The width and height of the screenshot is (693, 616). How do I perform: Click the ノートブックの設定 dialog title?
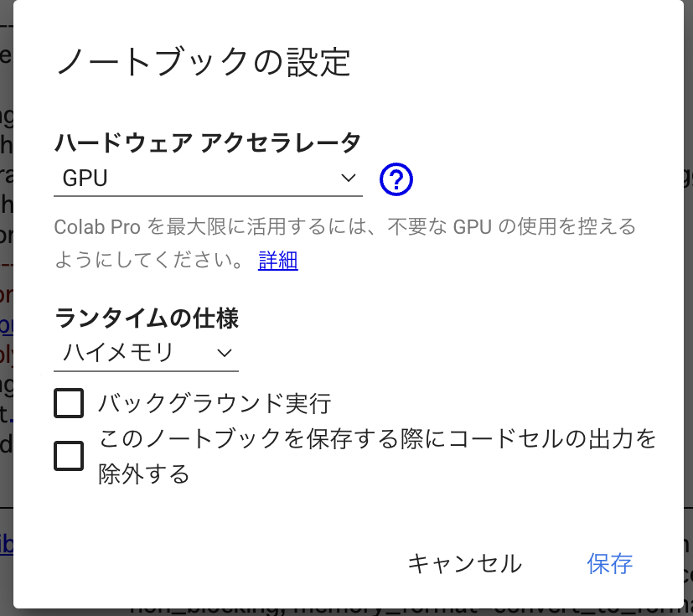pos(204,62)
